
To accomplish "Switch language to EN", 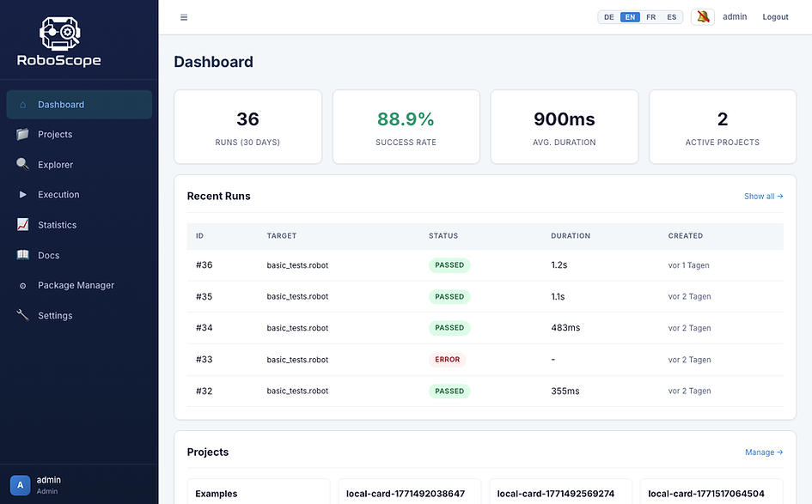I will [630, 17].
